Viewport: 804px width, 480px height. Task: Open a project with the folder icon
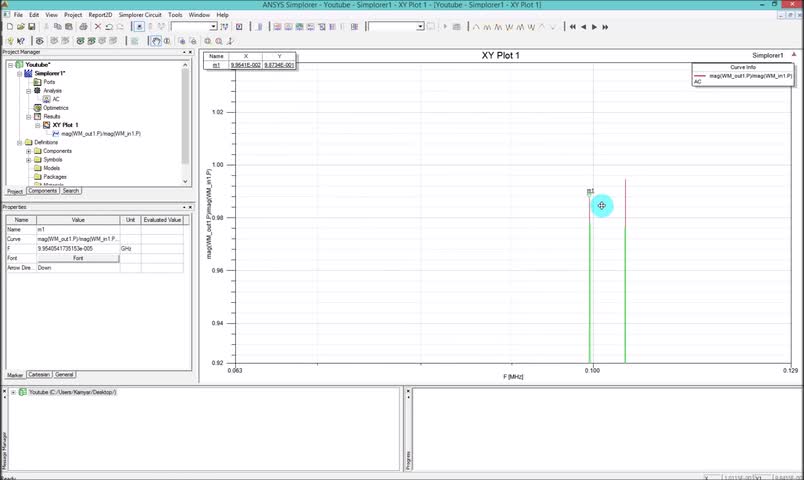[x=21, y=27]
